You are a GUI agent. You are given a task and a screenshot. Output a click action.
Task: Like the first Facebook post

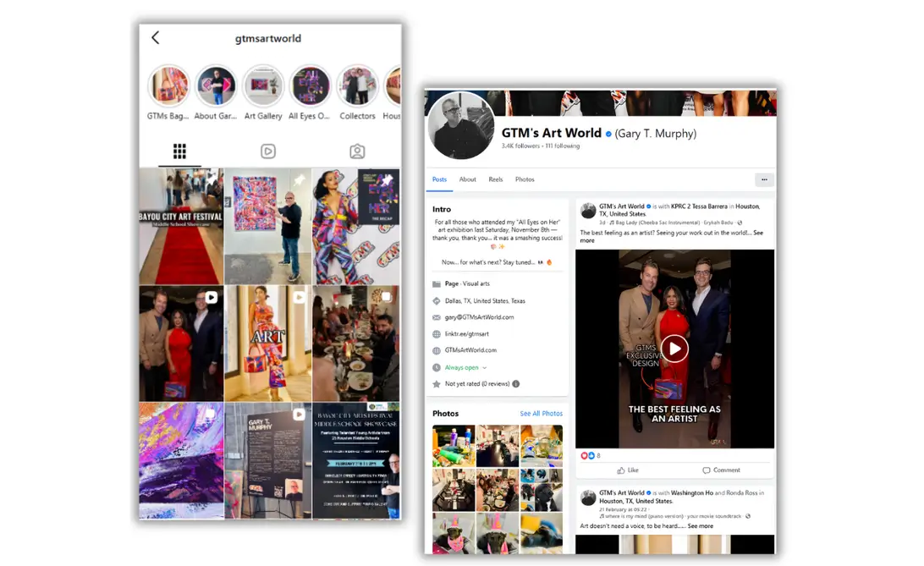click(628, 470)
